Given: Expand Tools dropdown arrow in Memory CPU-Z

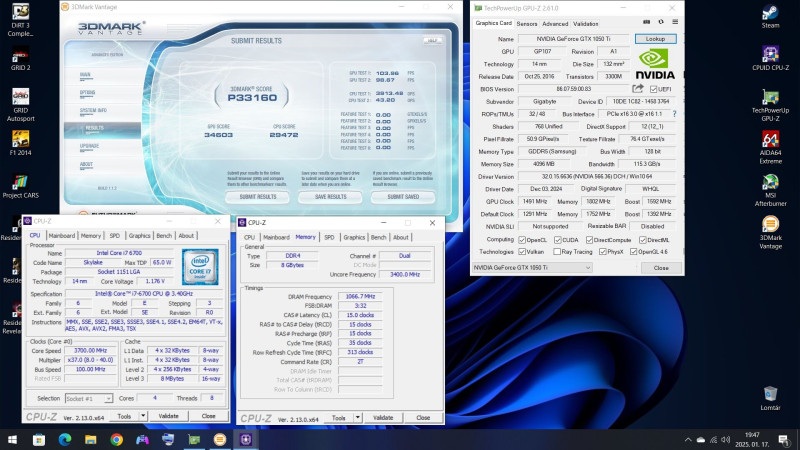Looking at the screenshot, I should 358,417.
